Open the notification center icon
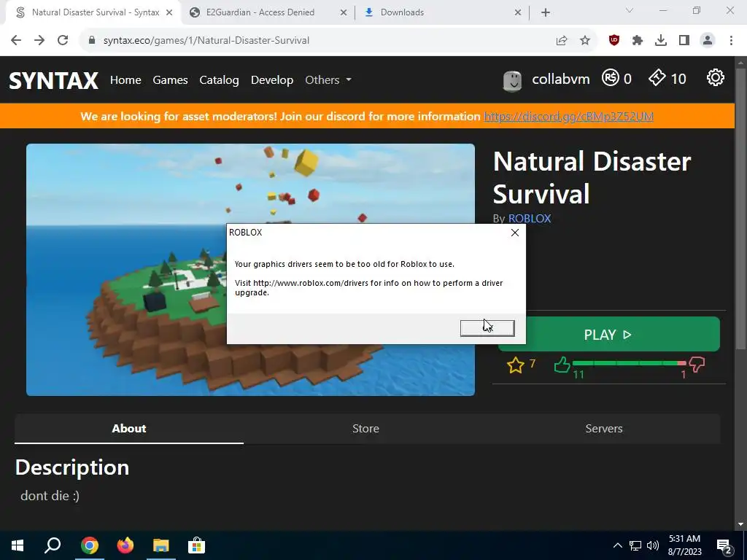This screenshot has height=560, width=747. pyautogui.click(x=724, y=545)
